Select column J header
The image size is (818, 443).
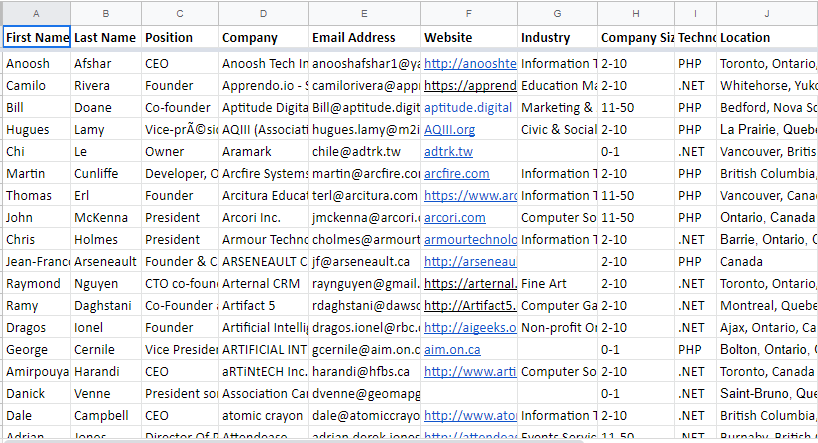(767, 14)
